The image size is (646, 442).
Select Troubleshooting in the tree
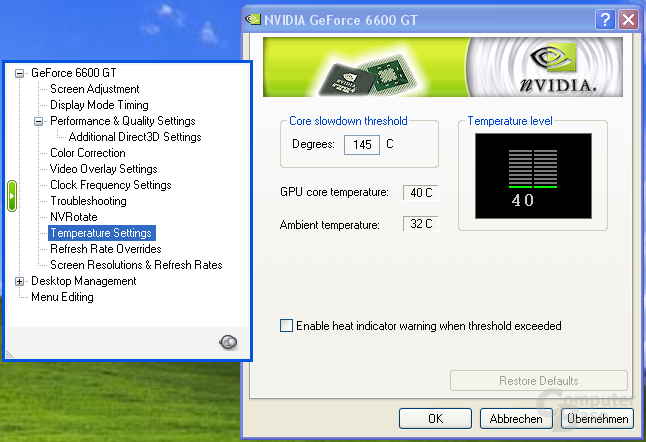88,201
